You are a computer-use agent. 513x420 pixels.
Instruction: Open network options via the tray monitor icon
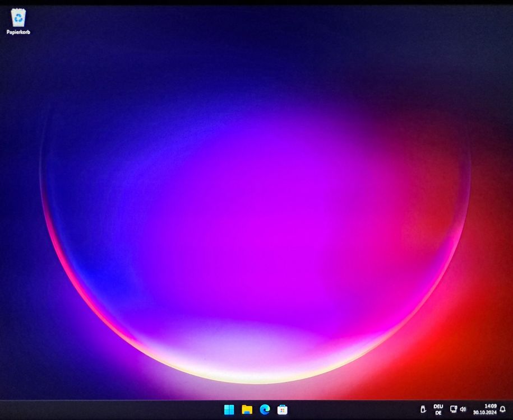[453, 409]
